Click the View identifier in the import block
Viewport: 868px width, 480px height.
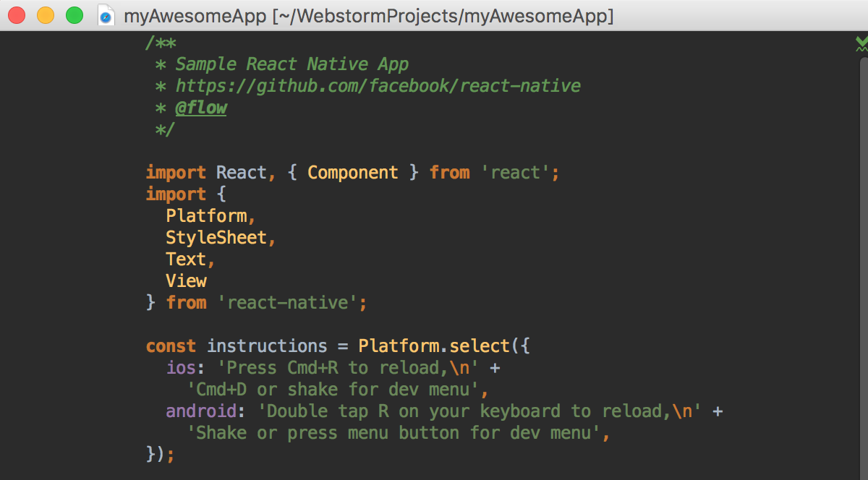tap(187, 281)
